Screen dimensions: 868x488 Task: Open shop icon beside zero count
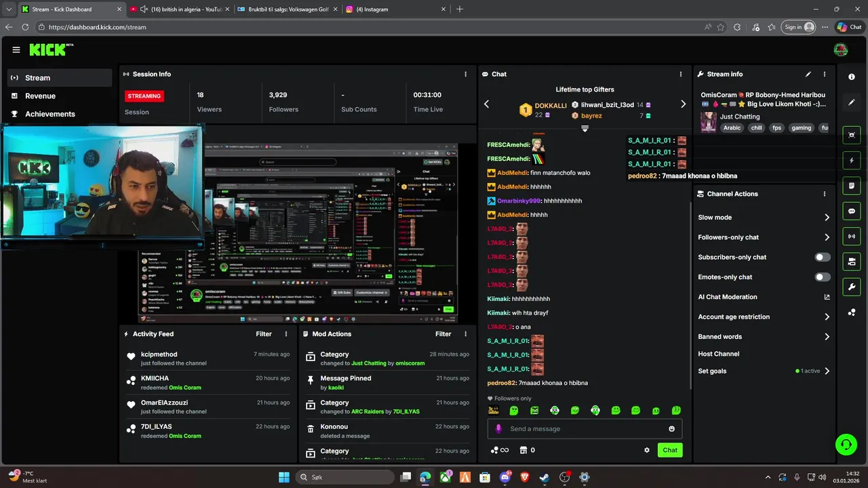524,450
